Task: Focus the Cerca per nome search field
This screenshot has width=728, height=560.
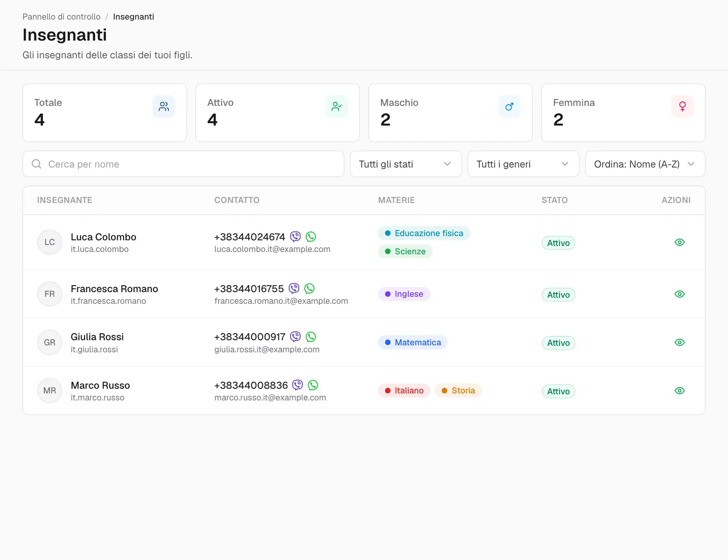Action: (183, 164)
